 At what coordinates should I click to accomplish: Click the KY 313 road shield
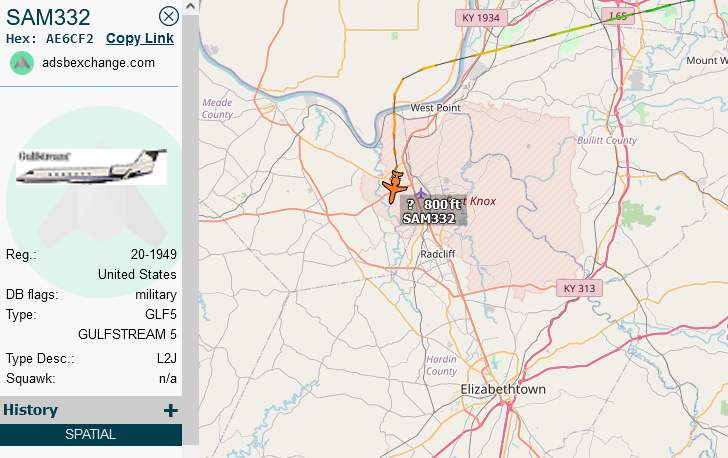[x=579, y=288]
